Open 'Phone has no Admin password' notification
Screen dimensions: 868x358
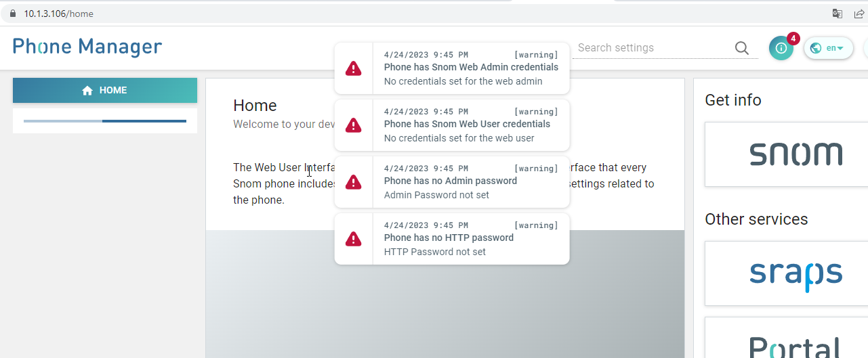pos(452,181)
